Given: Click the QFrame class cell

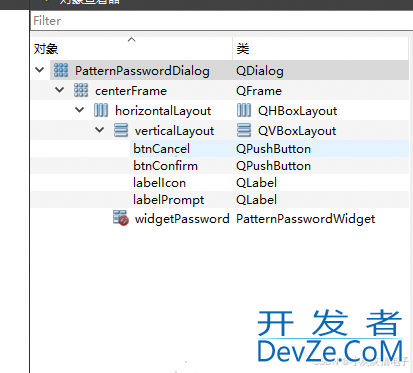Looking at the screenshot, I should 259,91.
